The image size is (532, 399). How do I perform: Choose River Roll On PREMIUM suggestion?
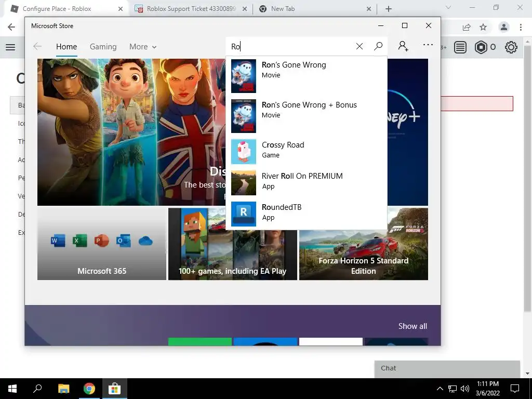[x=307, y=183]
